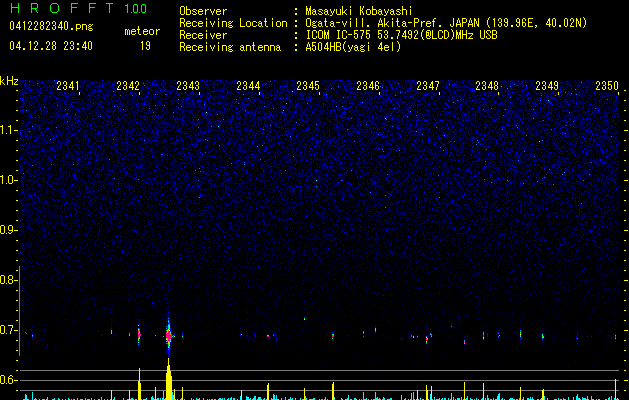Click the Receiving Location label
The image size is (629, 400).
(x=233, y=23)
